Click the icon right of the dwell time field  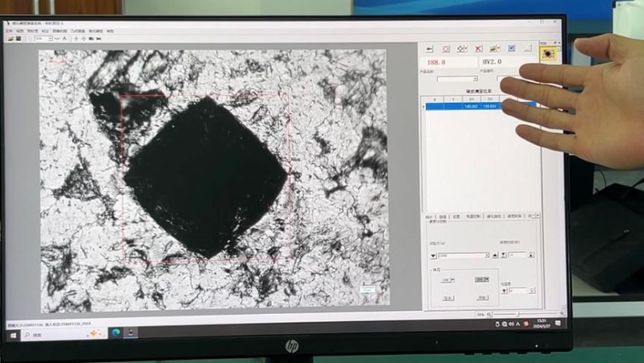tap(531, 254)
